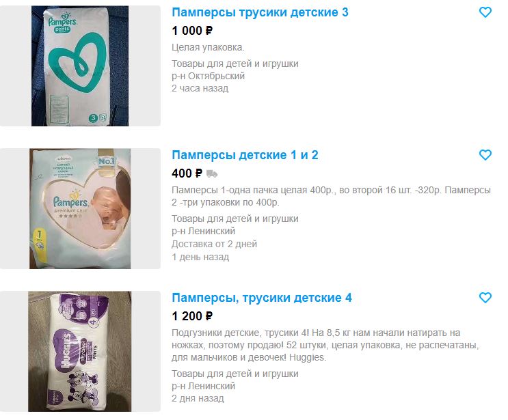Click the description starting with Памперсы 1-одна пачка
The height and width of the screenshot is (420, 508).
point(331,196)
